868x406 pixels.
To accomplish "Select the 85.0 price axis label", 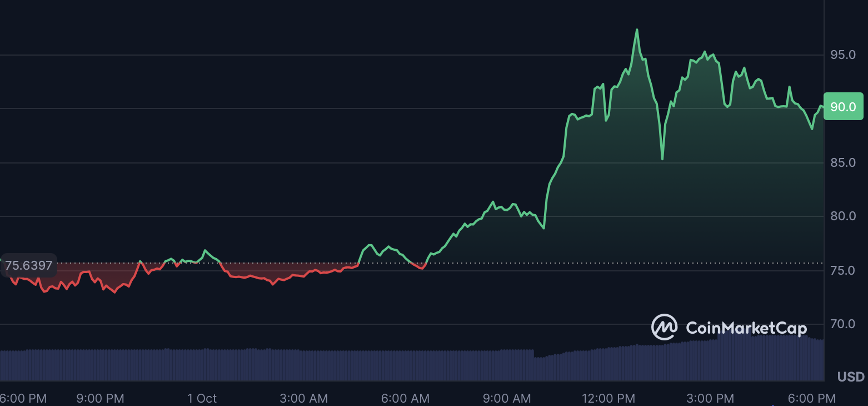I will pos(843,162).
